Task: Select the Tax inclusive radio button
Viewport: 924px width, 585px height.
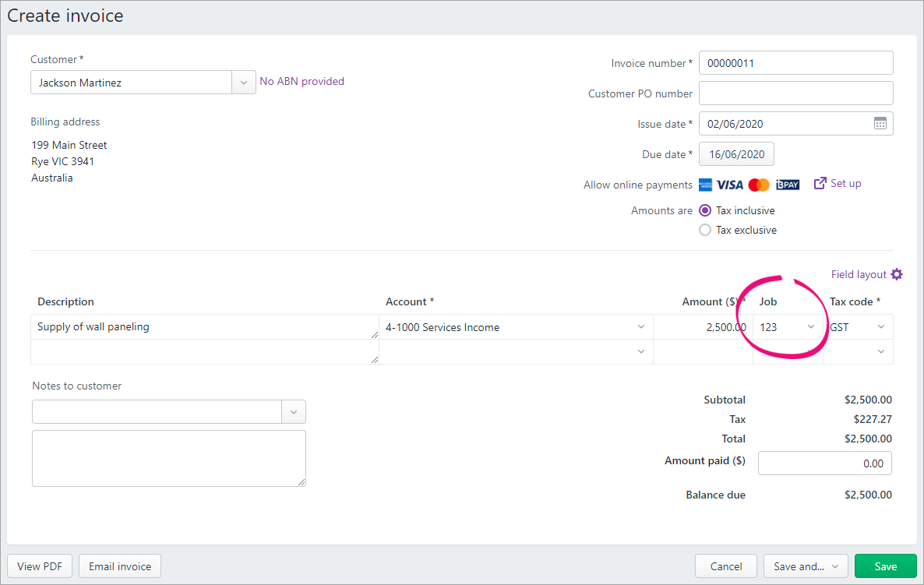Action: (705, 210)
